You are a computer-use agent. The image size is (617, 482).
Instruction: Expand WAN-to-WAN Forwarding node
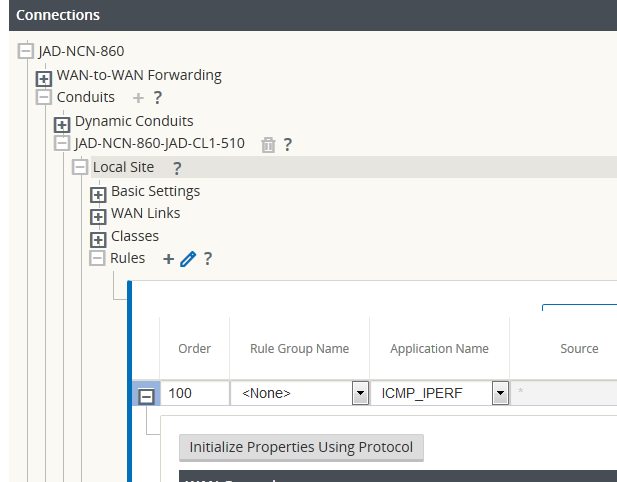[x=44, y=76]
